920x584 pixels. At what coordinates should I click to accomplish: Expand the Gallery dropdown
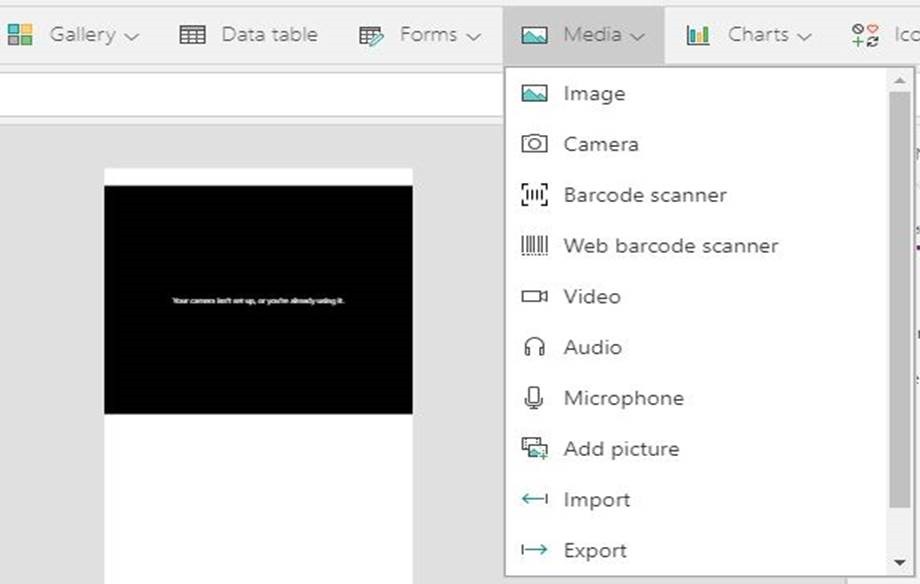(73, 35)
